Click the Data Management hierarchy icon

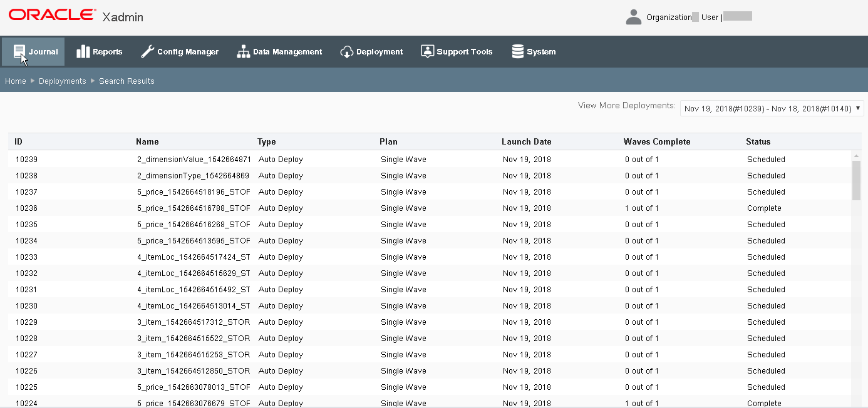click(x=243, y=51)
